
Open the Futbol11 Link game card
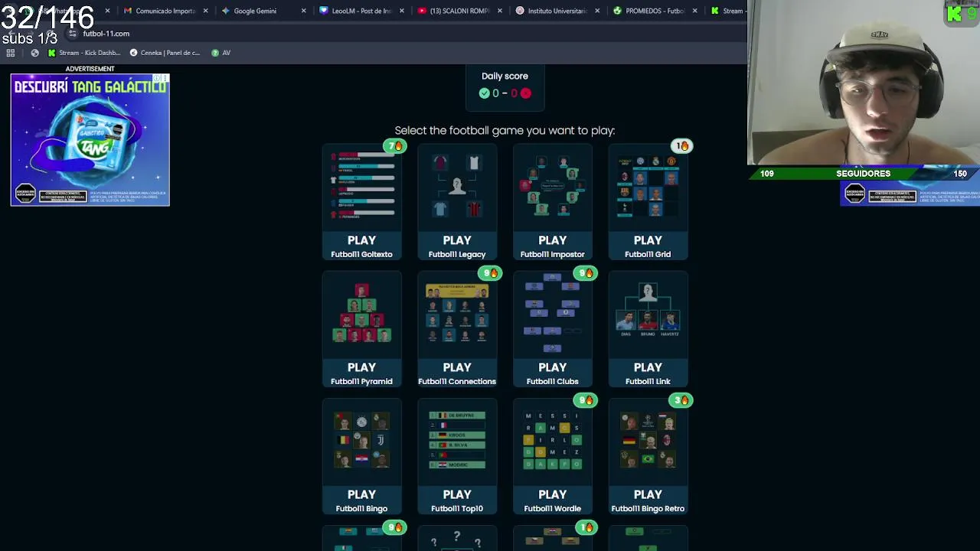coord(648,330)
